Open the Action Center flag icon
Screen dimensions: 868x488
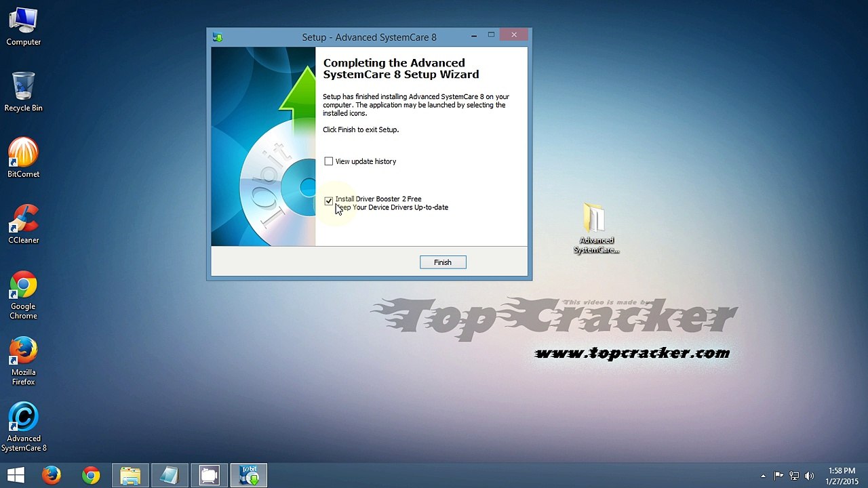click(778, 476)
